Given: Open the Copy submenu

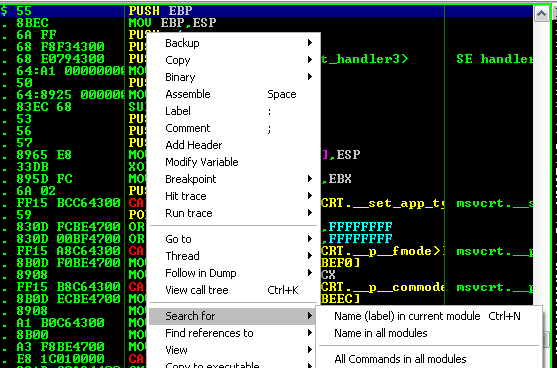Looking at the screenshot, I should click(x=233, y=60).
